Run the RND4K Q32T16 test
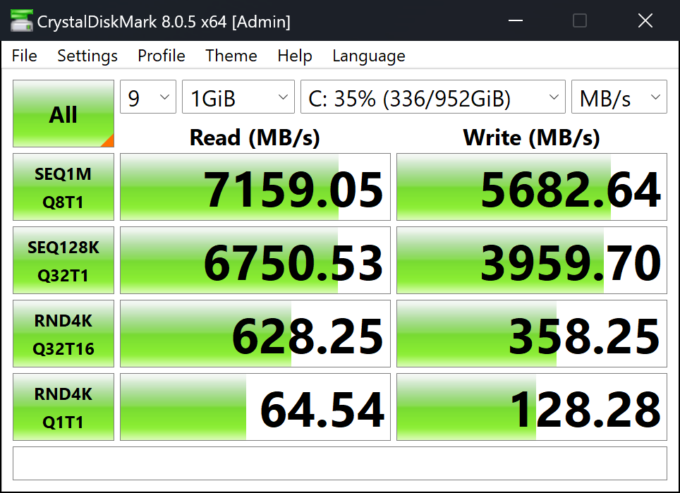The image size is (680, 493). (63, 333)
